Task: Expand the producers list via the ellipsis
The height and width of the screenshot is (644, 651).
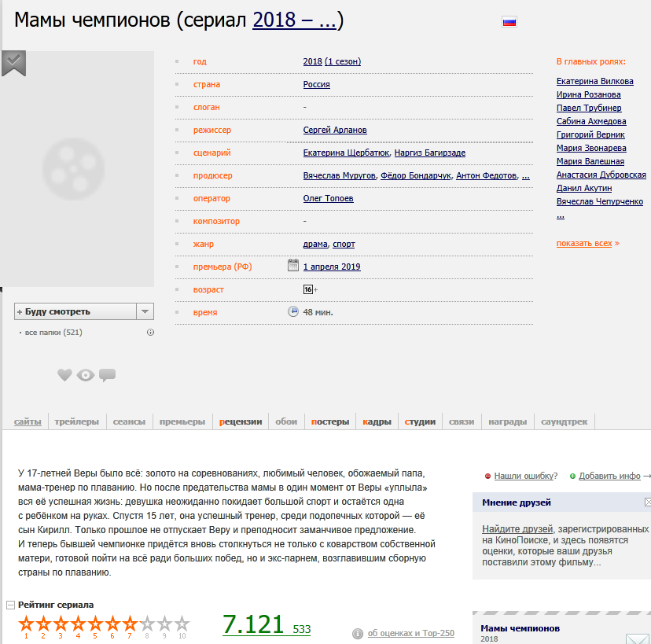Action: [524, 175]
